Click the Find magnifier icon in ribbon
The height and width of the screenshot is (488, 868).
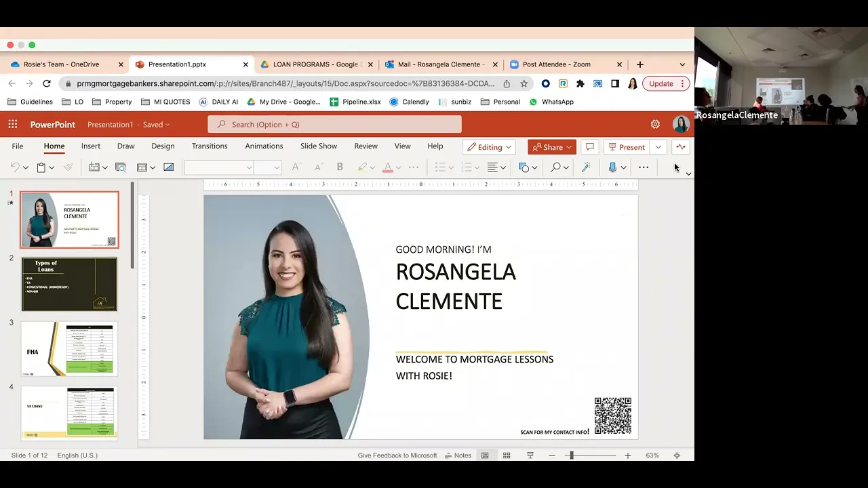pos(555,167)
